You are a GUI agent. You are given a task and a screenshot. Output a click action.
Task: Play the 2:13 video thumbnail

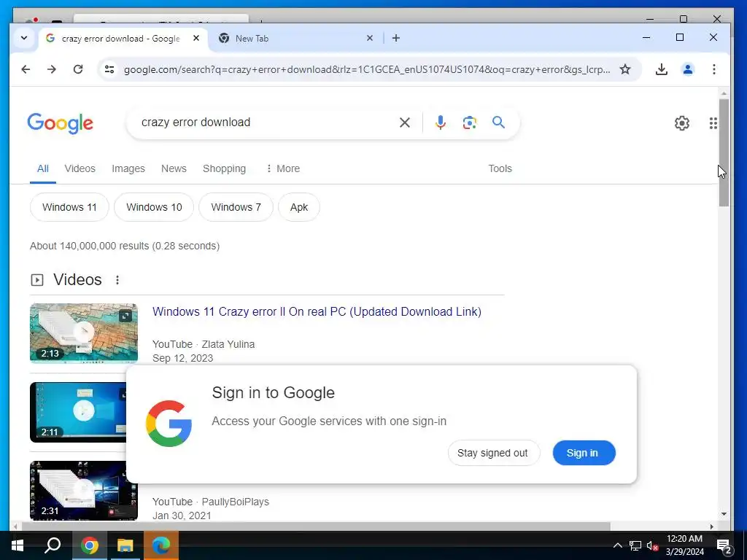pos(84,332)
